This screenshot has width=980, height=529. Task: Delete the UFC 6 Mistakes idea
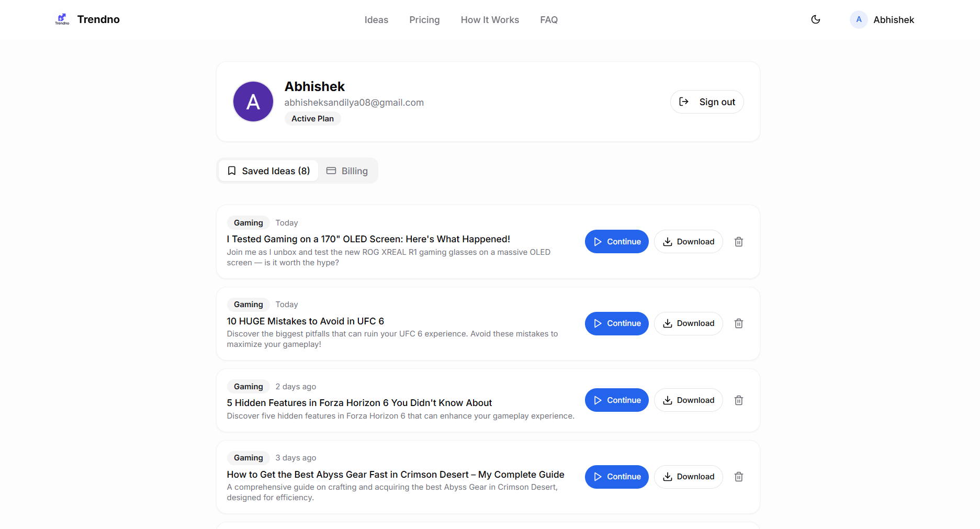738,323
